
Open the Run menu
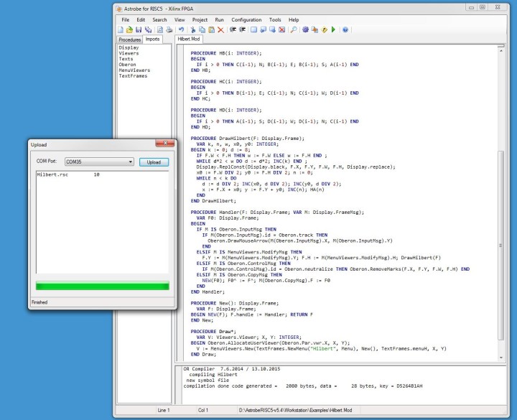[219, 20]
